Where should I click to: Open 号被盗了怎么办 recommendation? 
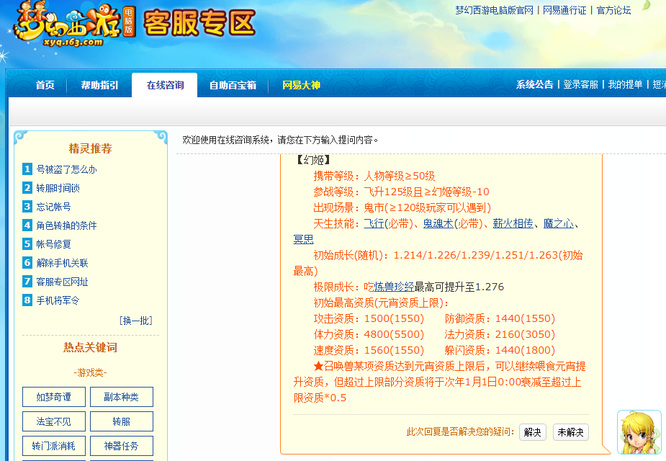(x=67, y=170)
